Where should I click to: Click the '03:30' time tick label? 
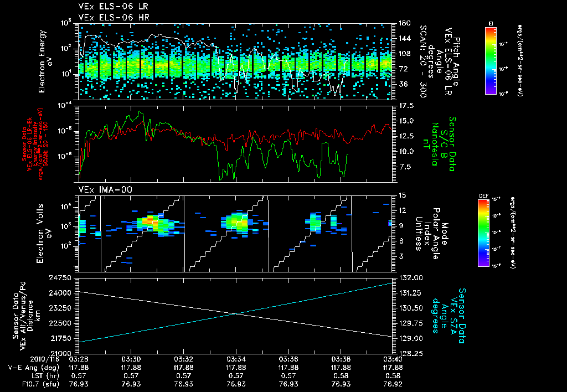[131, 359]
